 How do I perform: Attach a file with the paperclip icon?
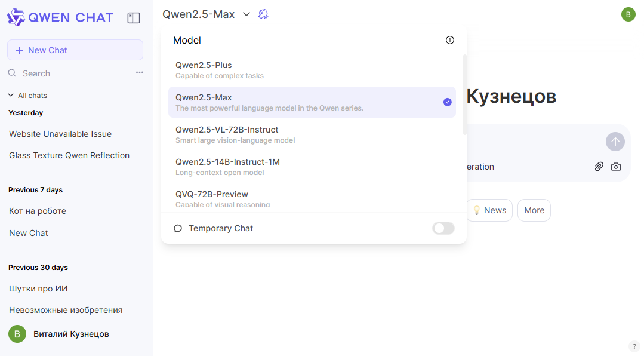(599, 167)
